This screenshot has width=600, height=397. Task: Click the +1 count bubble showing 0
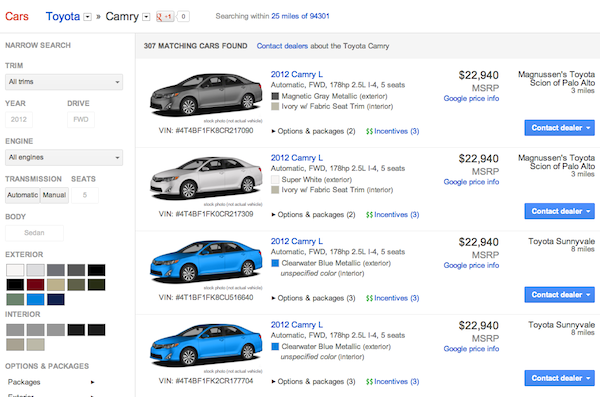183,16
